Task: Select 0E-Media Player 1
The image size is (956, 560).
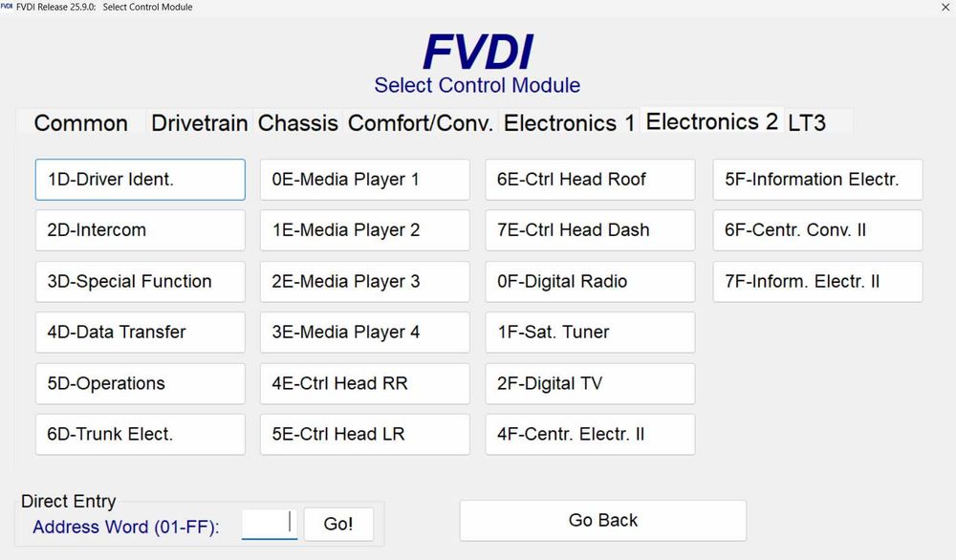Action: pos(365,180)
